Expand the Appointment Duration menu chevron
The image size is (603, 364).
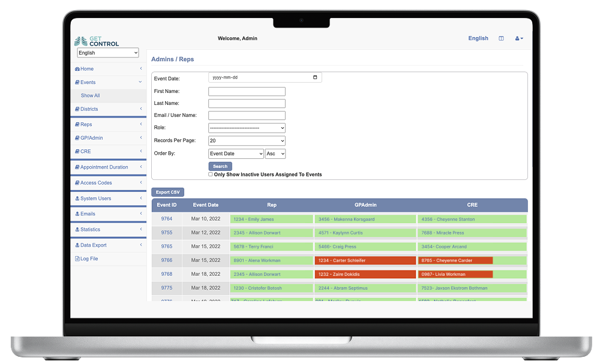[141, 167]
